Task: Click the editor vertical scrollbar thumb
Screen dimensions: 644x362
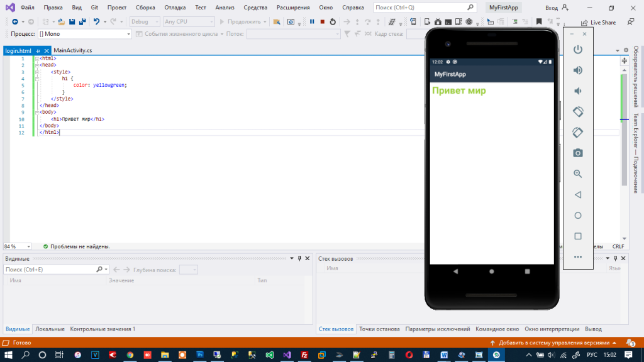Action: click(625, 129)
